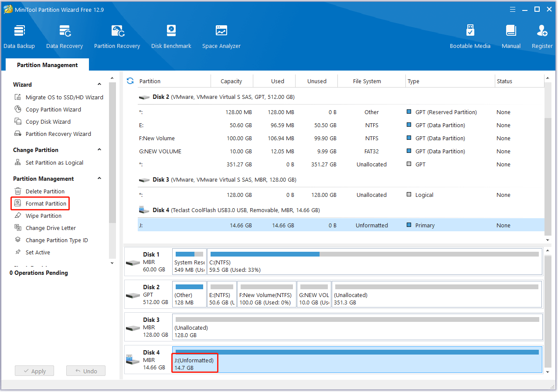Click the Change Drive Letter icon
The width and height of the screenshot is (558, 392).
point(18,228)
